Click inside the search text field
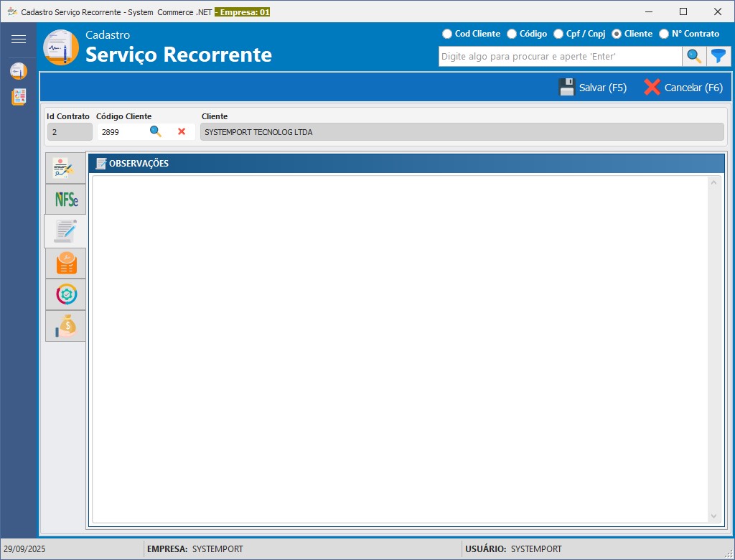 (x=560, y=56)
